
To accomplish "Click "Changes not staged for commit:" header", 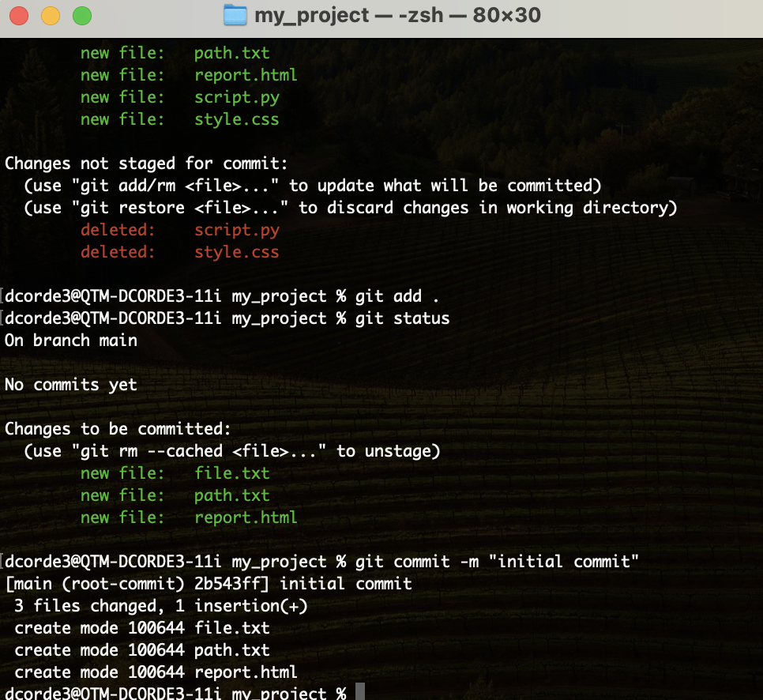I will click(x=146, y=164).
